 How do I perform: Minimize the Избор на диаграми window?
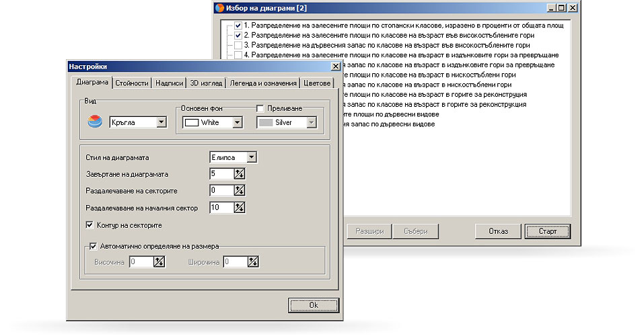click(x=551, y=8)
